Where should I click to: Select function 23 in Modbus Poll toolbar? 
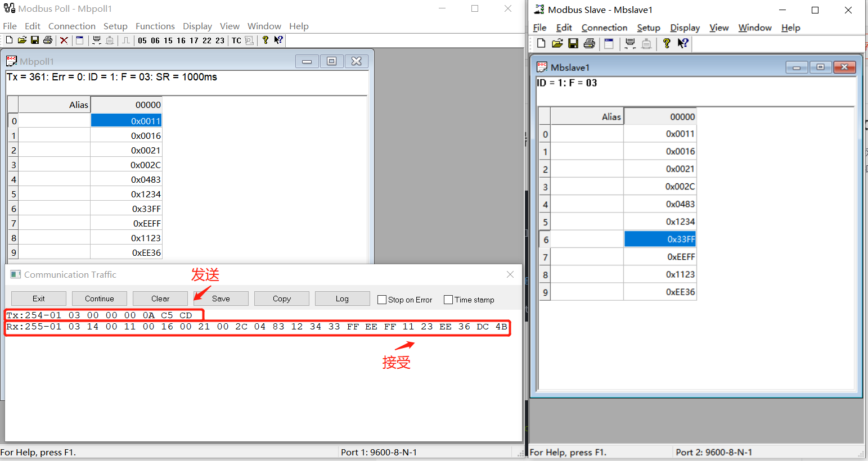[x=220, y=40]
